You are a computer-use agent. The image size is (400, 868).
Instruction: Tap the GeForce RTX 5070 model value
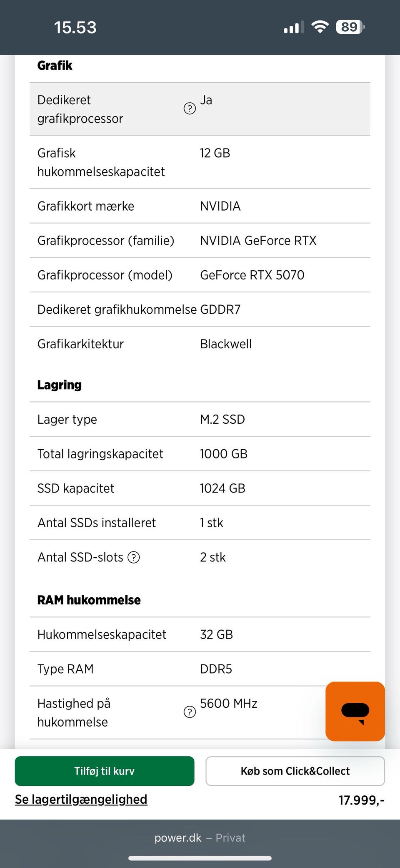click(x=252, y=275)
